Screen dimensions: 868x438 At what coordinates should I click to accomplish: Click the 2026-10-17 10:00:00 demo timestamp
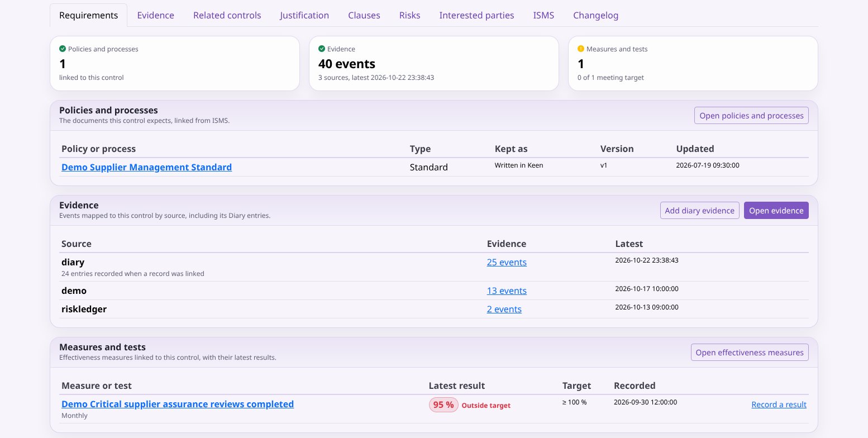647,289
